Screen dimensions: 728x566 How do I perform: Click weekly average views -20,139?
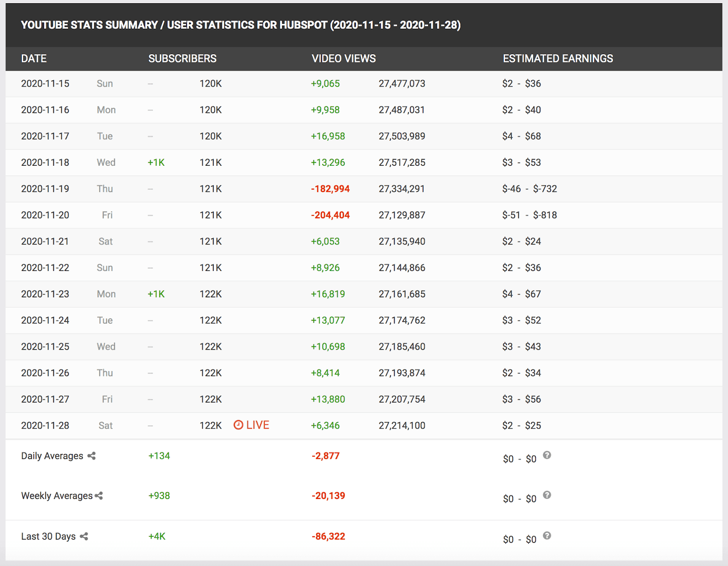(329, 496)
